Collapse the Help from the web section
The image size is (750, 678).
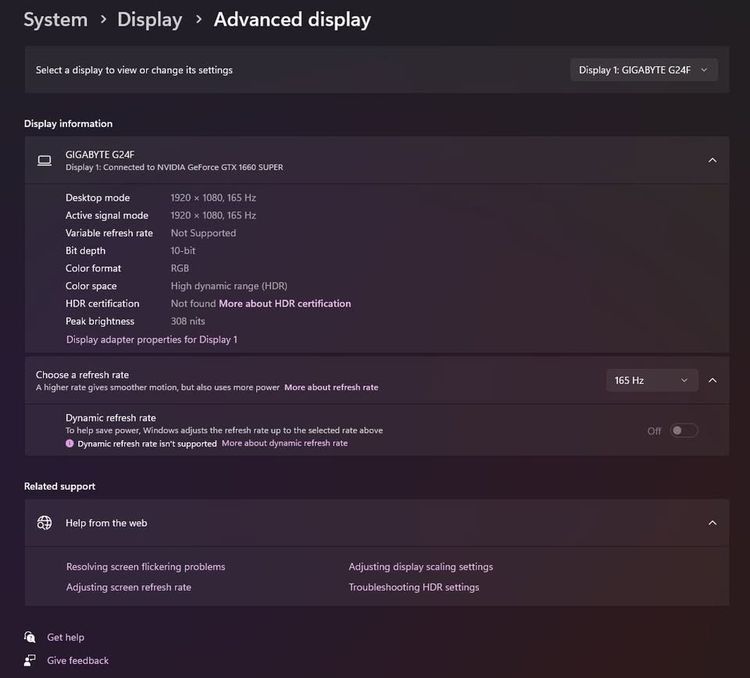pyautogui.click(x=712, y=523)
